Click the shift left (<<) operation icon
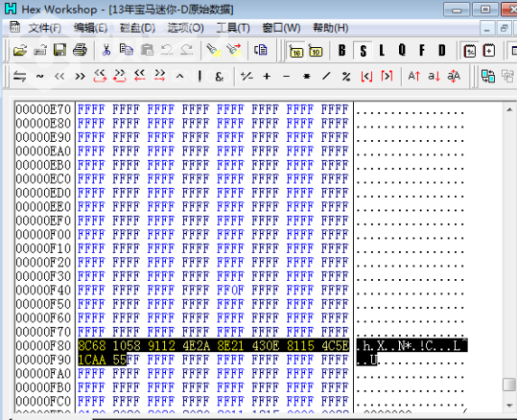 [x=59, y=77]
